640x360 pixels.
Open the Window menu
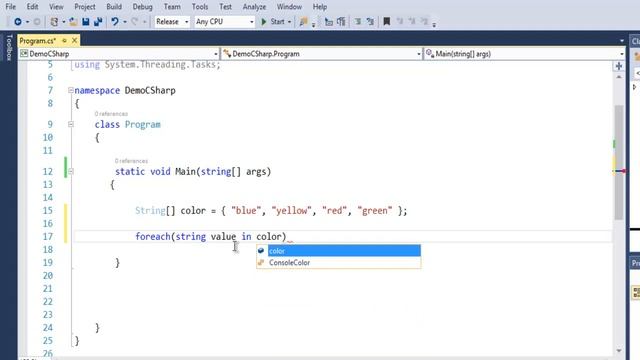(x=289, y=7)
